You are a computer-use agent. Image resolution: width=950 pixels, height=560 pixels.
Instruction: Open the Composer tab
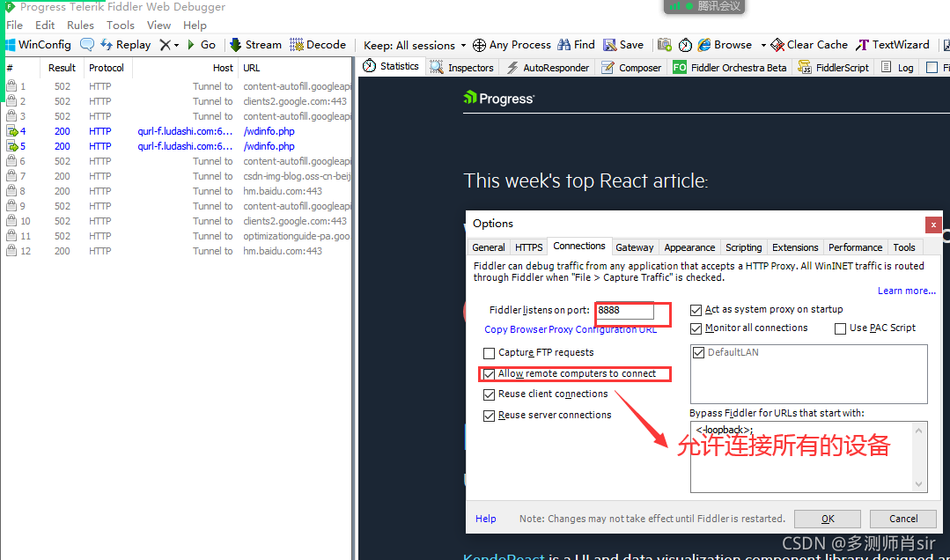click(x=631, y=68)
